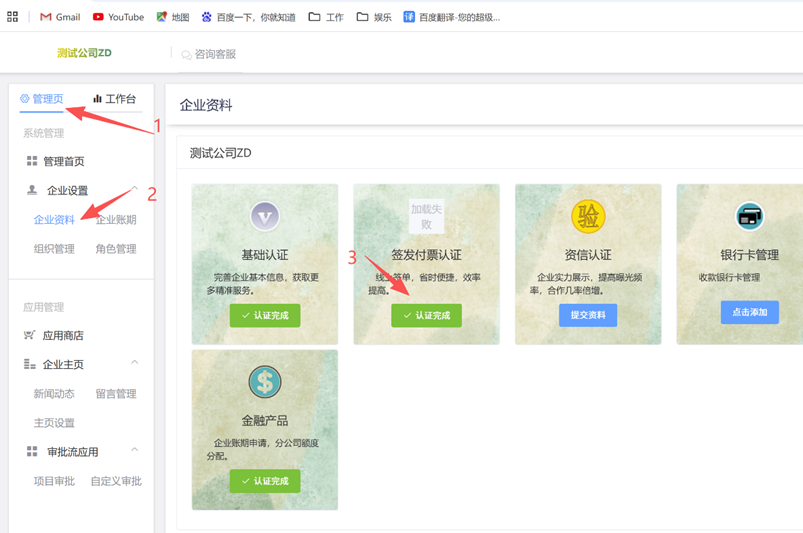This screenshot has height=533, width=803.
Task: Click the 金融产品 dollar sign icon
Action: [x=265, y=382]
